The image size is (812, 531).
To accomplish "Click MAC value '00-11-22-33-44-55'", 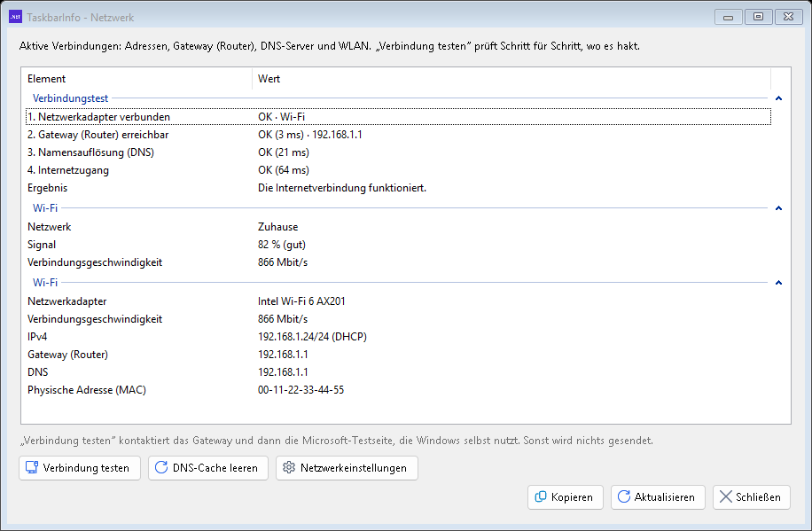I will point(301,390).
